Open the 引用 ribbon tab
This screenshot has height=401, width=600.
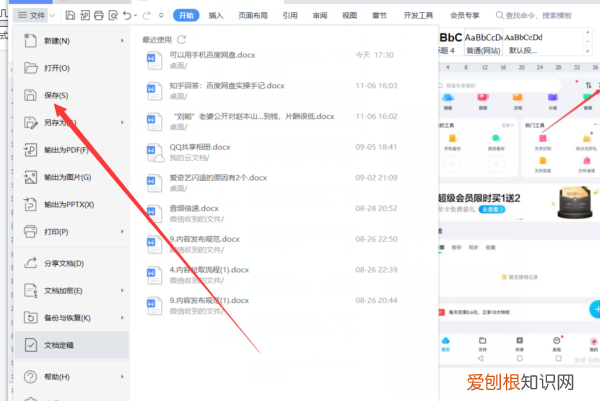pos(290,15)
